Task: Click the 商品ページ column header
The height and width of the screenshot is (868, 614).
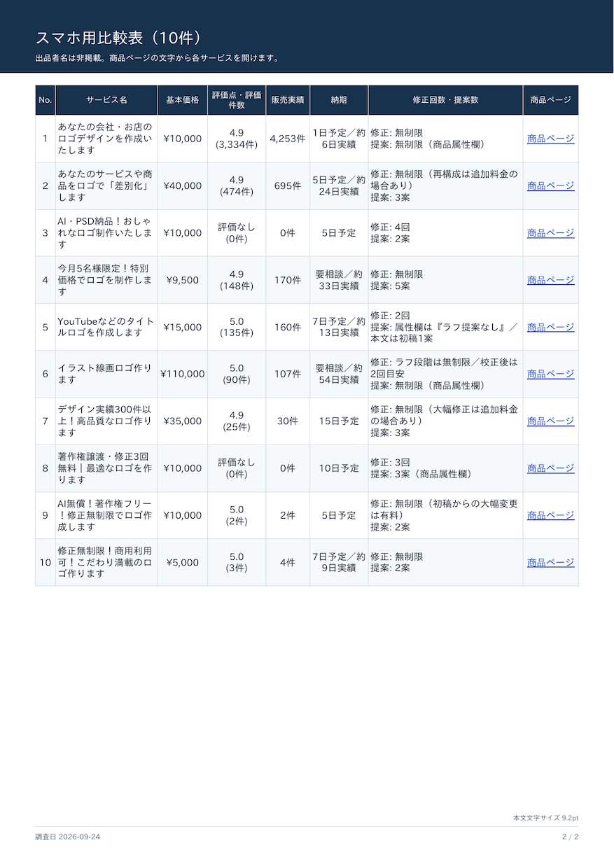Action: coord(550,100)
